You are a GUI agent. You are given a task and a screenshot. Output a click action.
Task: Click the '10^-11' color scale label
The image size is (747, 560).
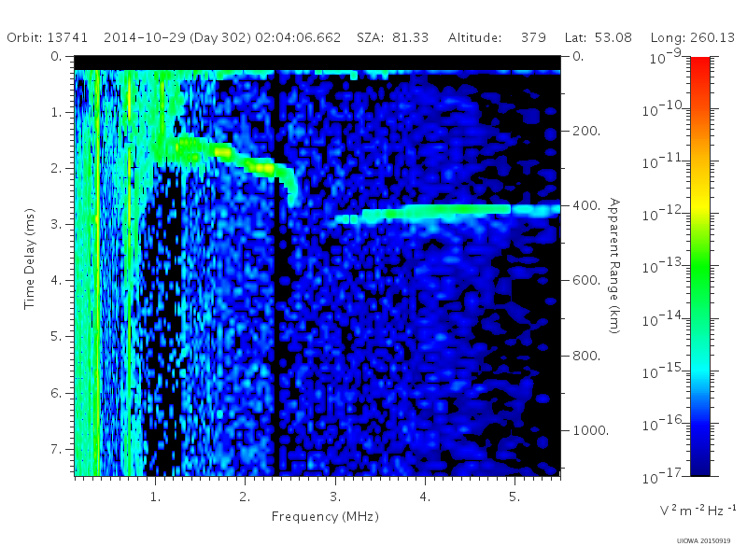[x=664, y=161]
